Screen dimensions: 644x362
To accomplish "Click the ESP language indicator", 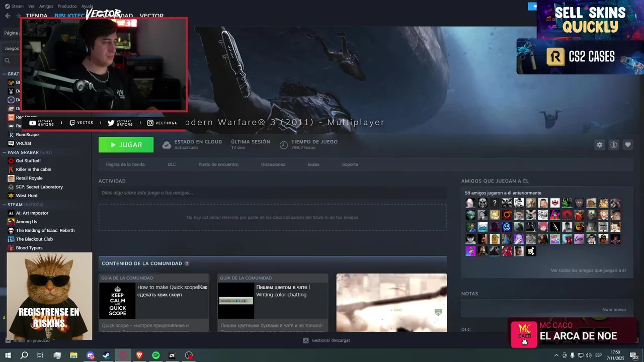I will point(598,355).
